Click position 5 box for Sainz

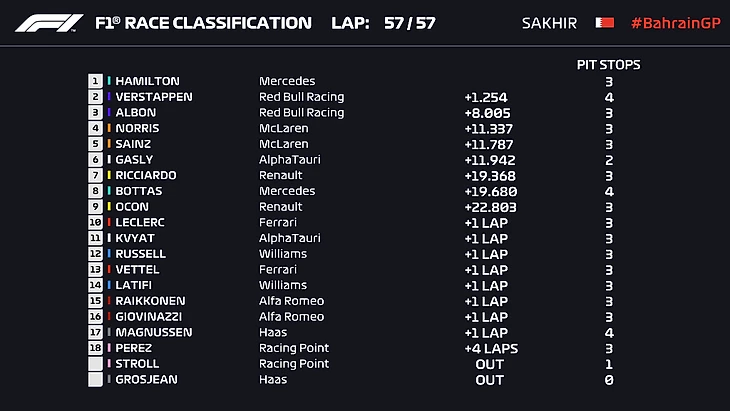tap(96, 144)
